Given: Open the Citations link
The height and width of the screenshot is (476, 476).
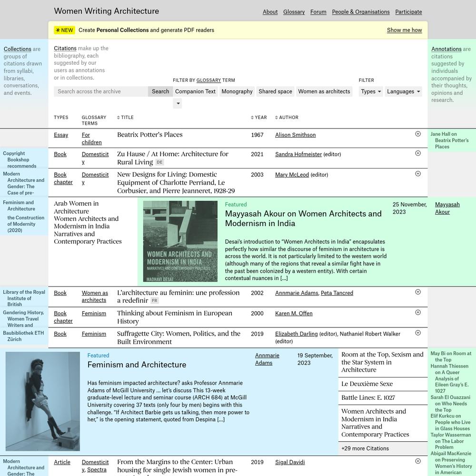Looking at the screenshot, I should (65, 48).
